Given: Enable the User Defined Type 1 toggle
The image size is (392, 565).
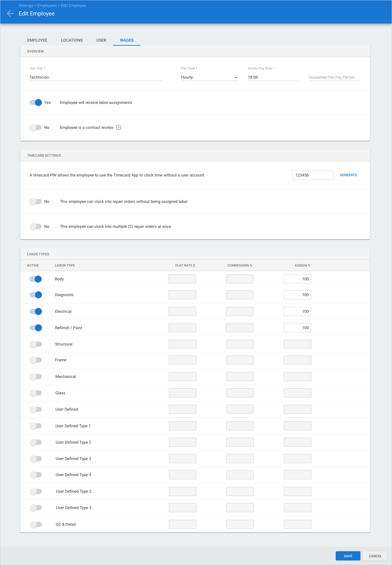Looking at the screenshot, I should coord(36,426).
